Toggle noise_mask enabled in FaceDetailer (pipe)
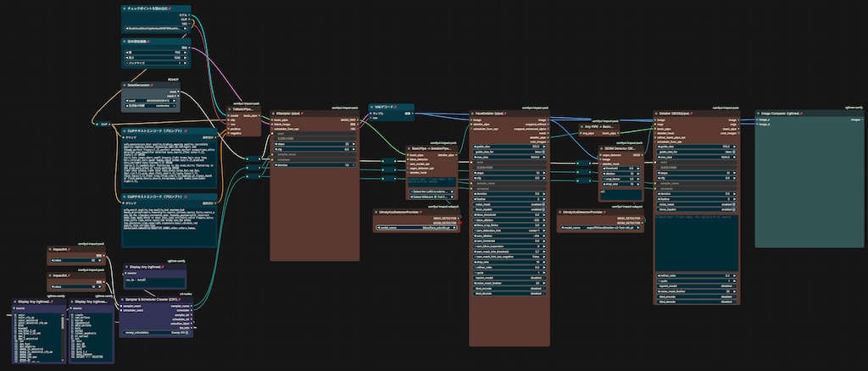868x371 pixels. click(x=509, y=205)
